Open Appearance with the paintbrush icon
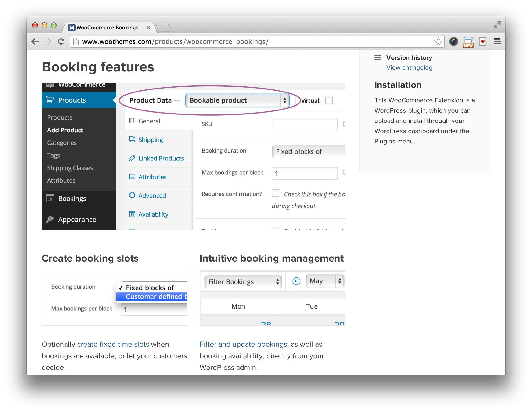 pos(50,219)
